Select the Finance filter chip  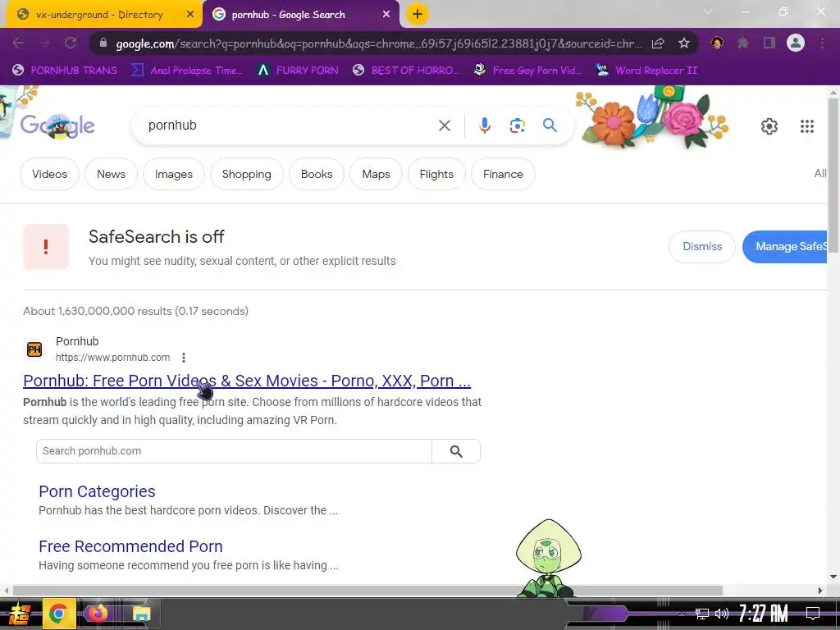tap(503, 174)
